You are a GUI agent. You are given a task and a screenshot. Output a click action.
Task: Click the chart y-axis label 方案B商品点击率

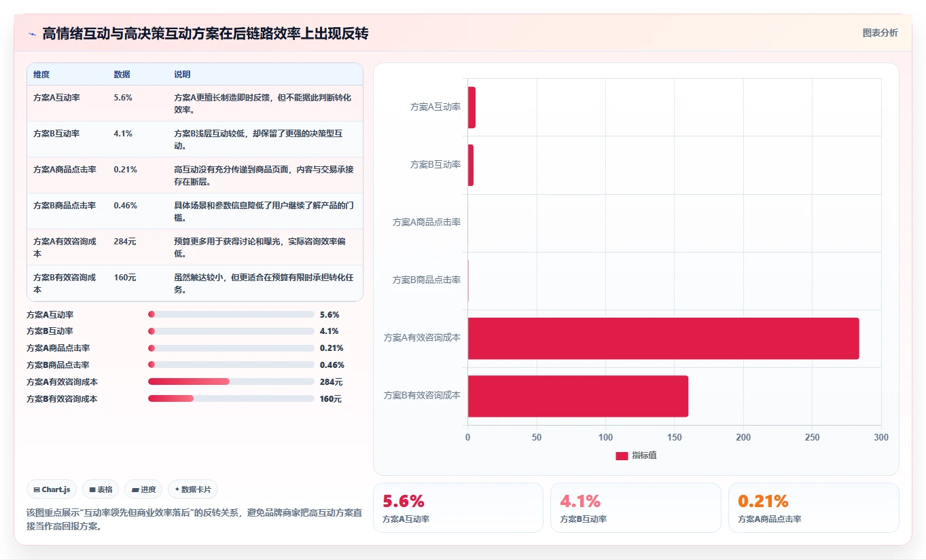(427, 280)
